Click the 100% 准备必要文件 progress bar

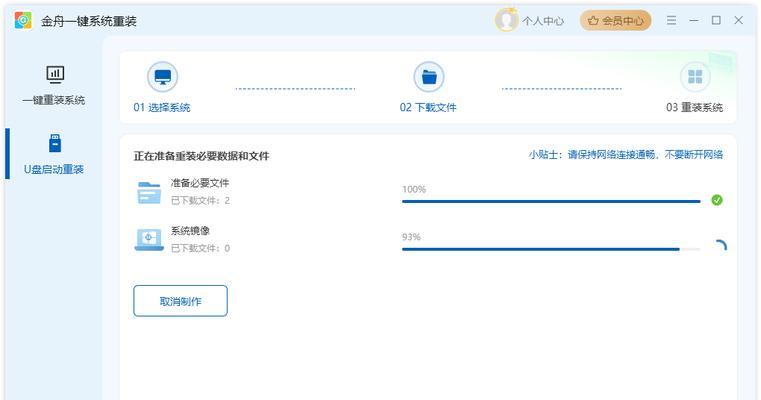[551, 201]
